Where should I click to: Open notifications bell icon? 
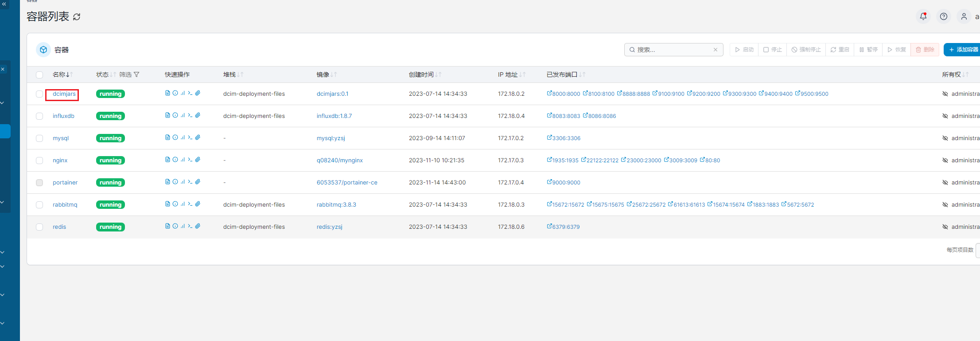(x=923, y=16)
